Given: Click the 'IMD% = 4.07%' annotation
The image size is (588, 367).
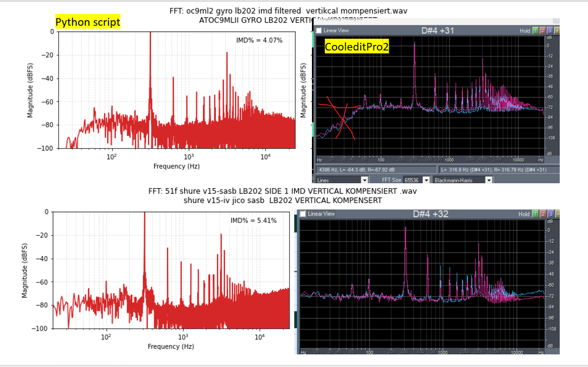Looking at the screenshot, I should pyautogui.click(x=259, y=40).
